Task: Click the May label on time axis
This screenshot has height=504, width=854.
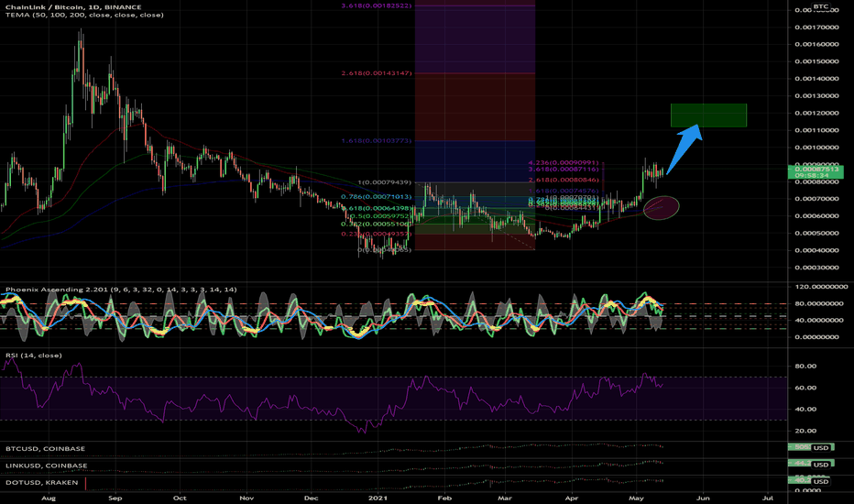Action: [x=636, y=498]
